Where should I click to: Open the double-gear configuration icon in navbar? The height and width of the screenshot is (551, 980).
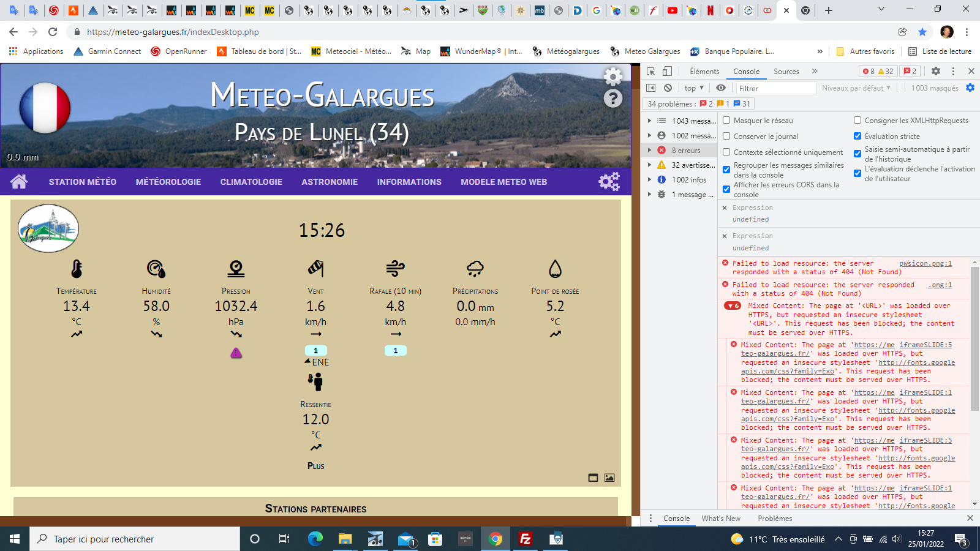pos(609,181)
